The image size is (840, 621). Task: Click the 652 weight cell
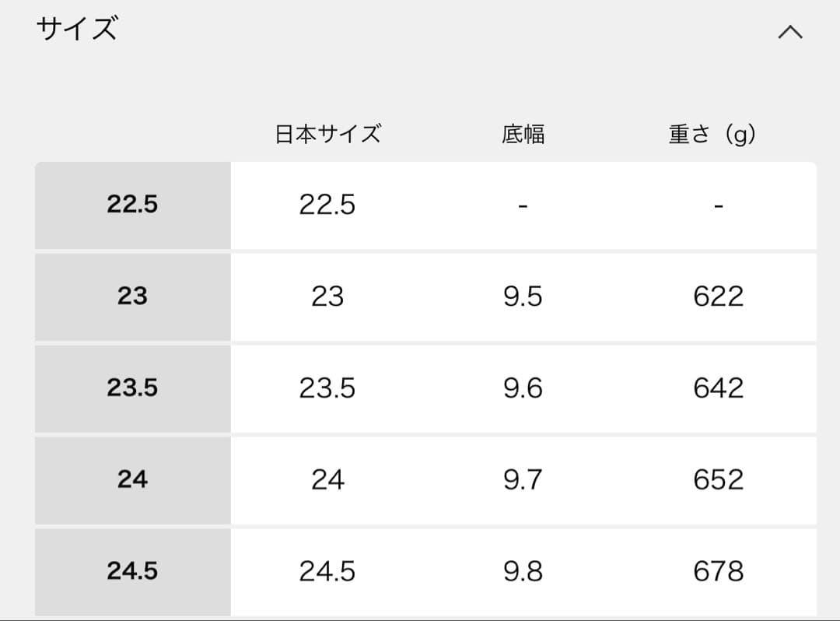[x=718, y=479]
